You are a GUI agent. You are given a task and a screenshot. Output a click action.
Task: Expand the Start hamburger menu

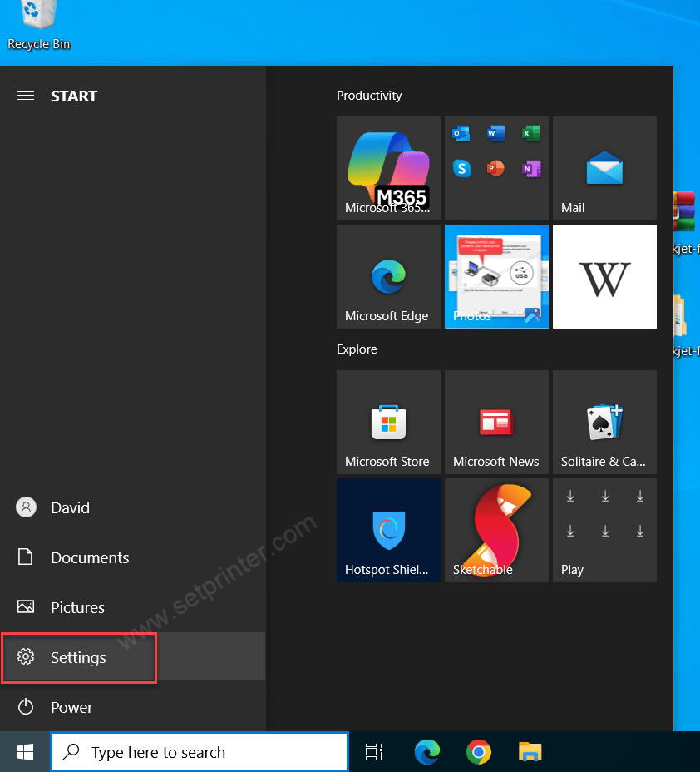[x=26, y=96]
